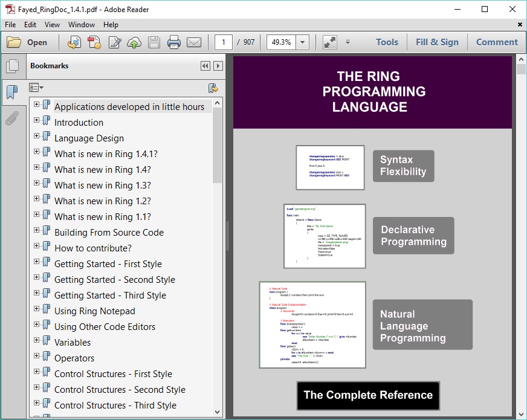Click the new bookmark icon
Screen dimensions: 527x420
(213, 88)
